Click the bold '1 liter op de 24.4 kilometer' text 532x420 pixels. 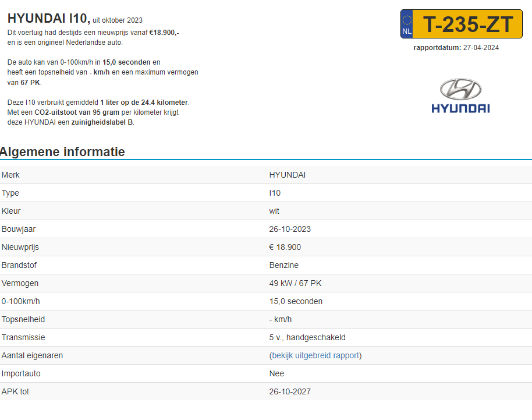coord(144,103)
